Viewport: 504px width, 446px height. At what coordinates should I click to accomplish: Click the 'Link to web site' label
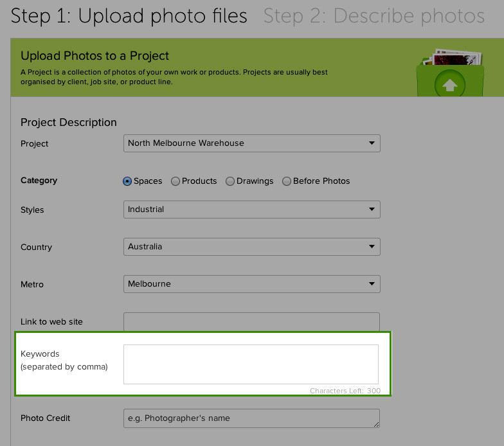[x=51, y=321]
